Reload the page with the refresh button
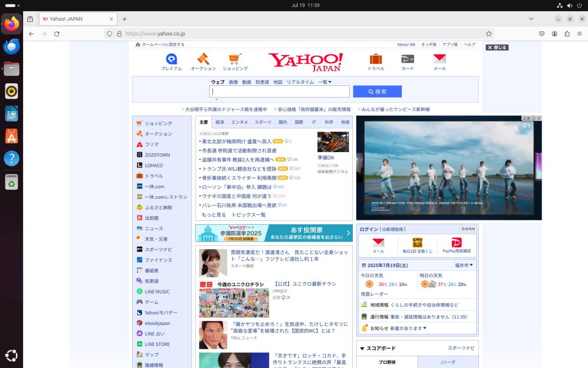 57,34
